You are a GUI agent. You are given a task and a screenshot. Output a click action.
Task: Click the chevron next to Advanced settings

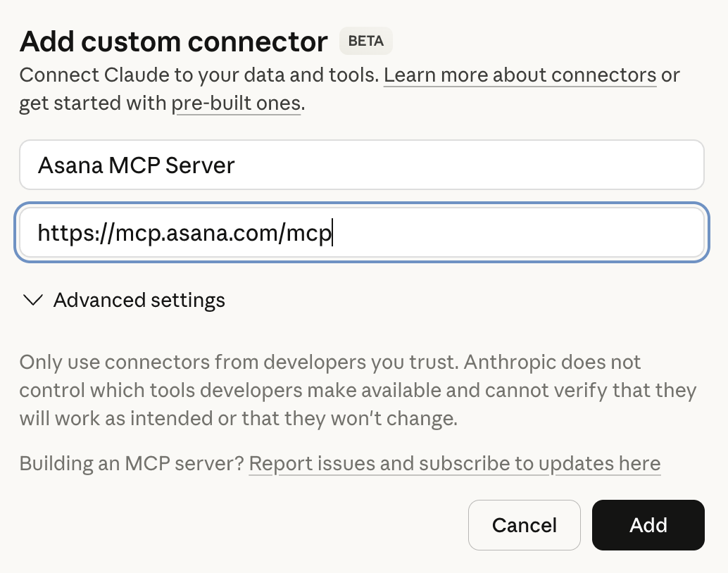pos(32,301)
